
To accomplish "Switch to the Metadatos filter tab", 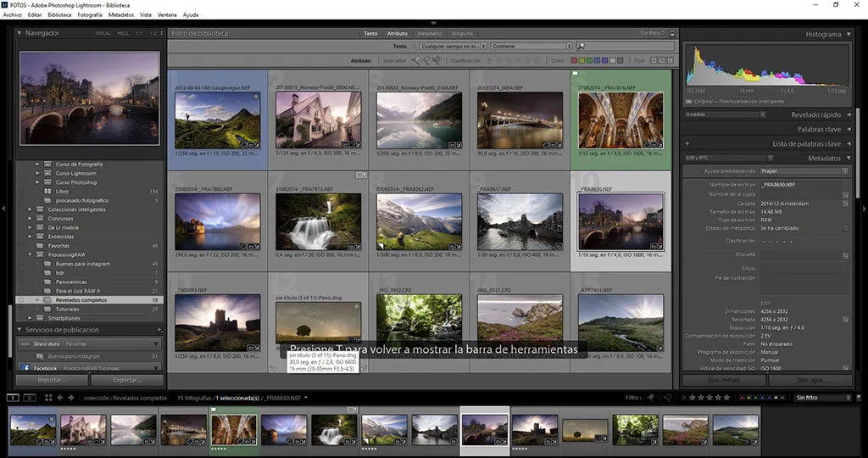I will 429,34.
